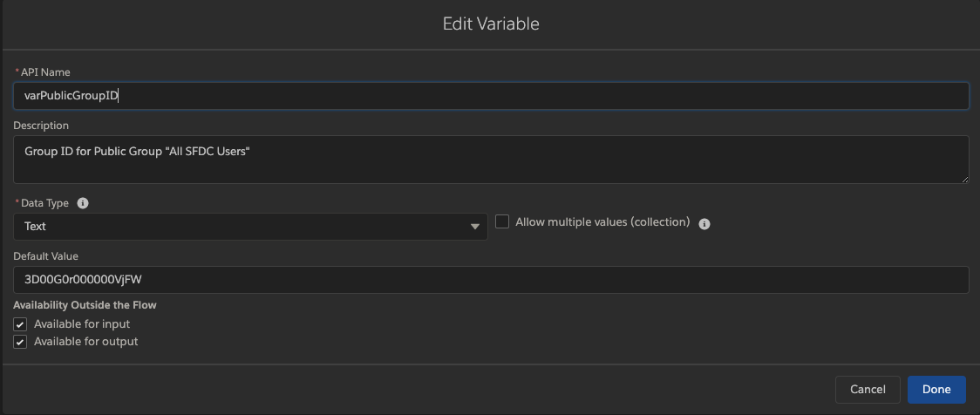Click the Data Type field label
This screenshot has width=980, height=415.
(x=44, y=203)
